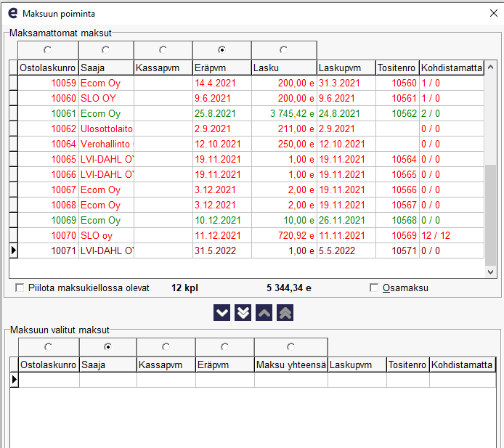
Task: Select Lasku sort radio in unpaid table
Action: [283, 50]
